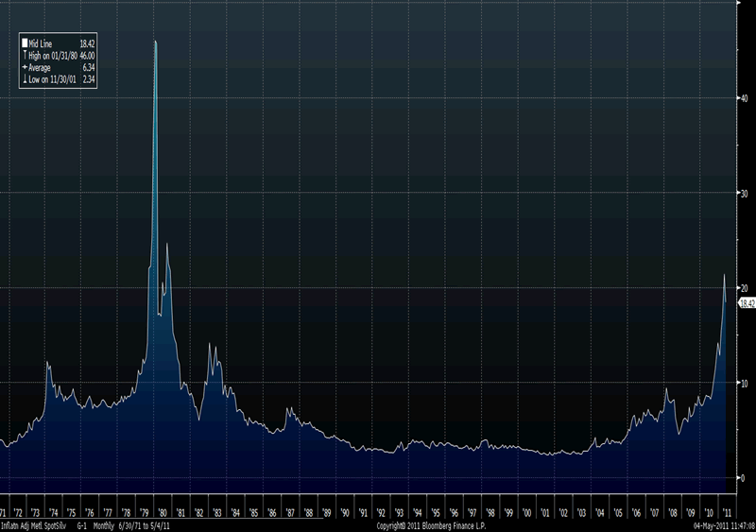Click the 18.42 last-price tag on y-axis
The image size is (756, 532).
[747, 303]
